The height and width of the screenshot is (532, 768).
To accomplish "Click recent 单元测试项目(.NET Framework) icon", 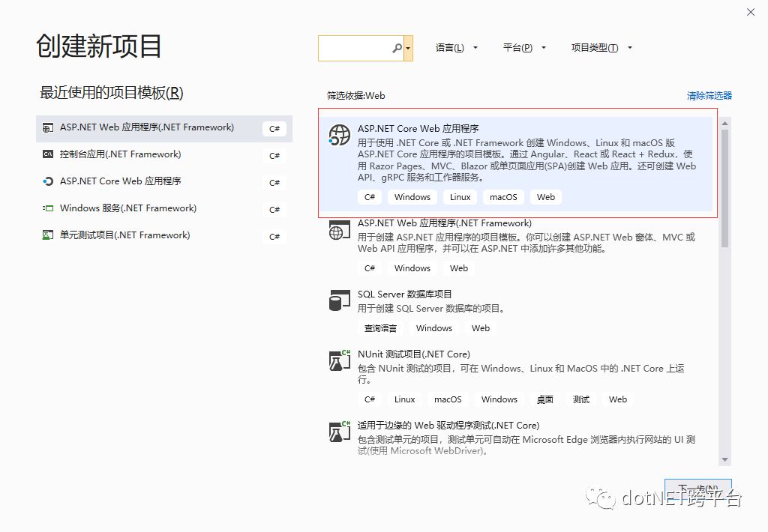I will pyautogui.click(x=47, y=235).
